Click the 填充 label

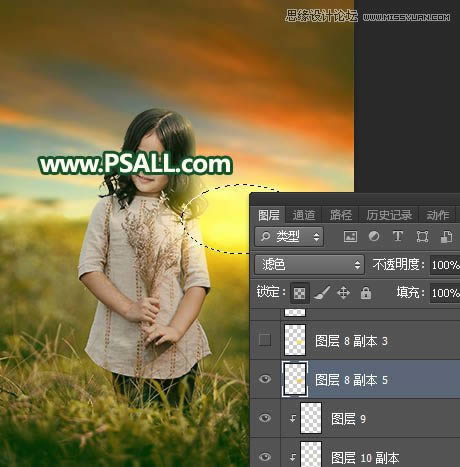(410, 293)
